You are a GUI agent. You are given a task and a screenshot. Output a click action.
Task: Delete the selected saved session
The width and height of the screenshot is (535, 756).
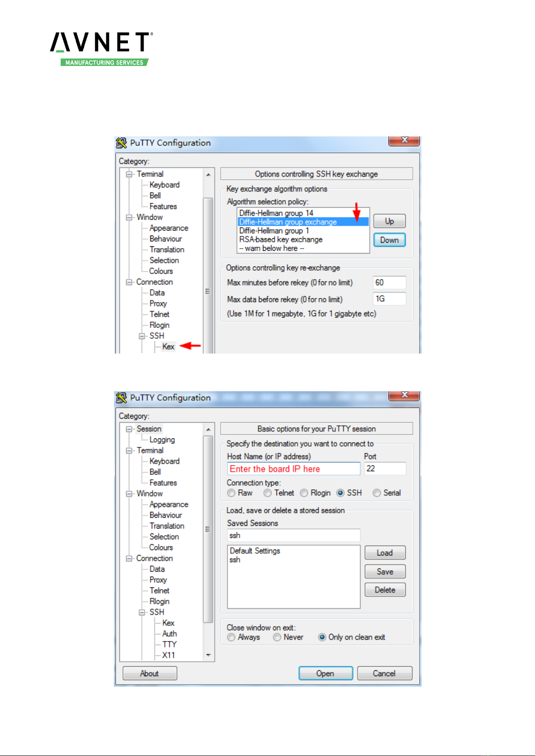(385, 590)
